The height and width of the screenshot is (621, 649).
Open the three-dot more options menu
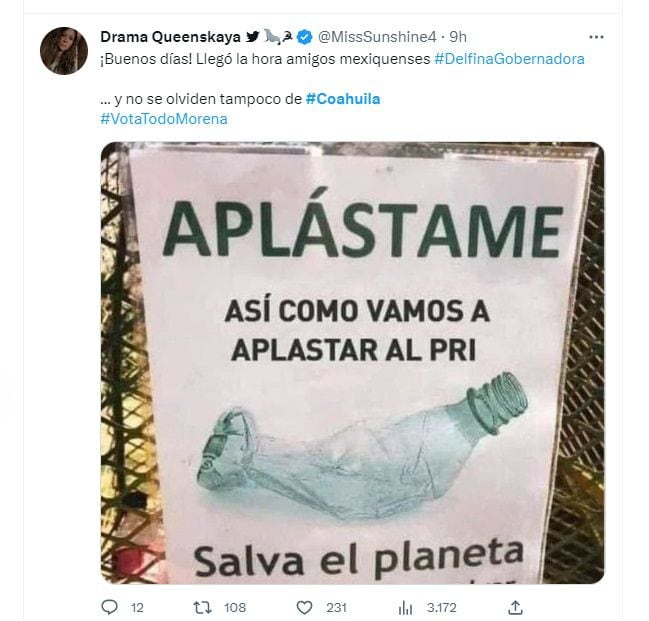click(x=596, y=37)
